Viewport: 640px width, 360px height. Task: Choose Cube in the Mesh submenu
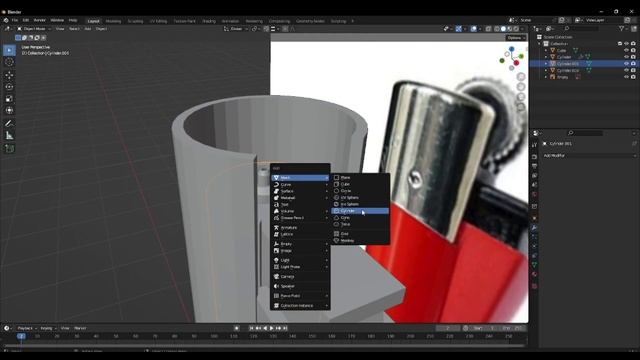pos(360,184)
